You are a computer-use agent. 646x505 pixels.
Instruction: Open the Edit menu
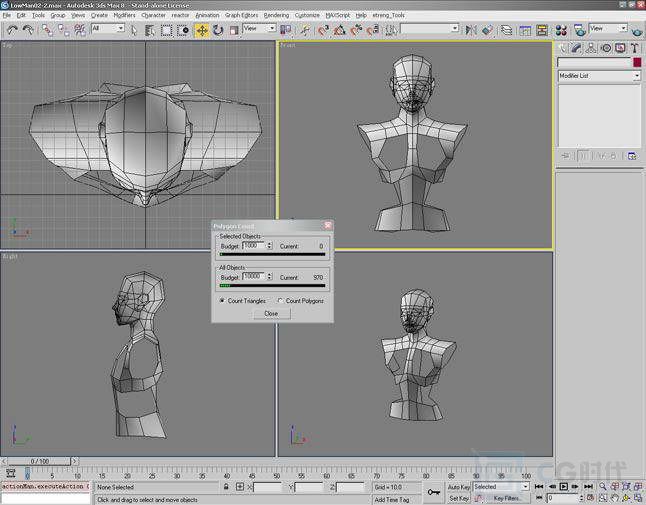(x=21, y=15)
